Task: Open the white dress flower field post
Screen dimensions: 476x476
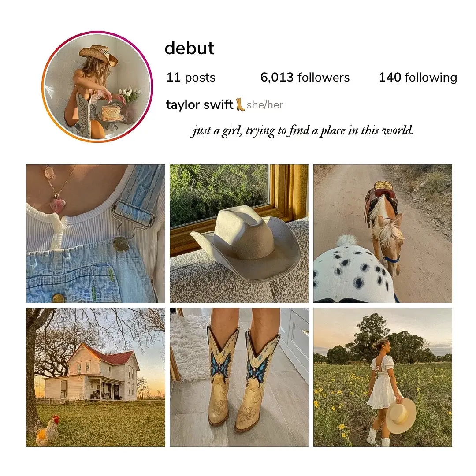Action: pyautogui.click(x=383, y=377)
